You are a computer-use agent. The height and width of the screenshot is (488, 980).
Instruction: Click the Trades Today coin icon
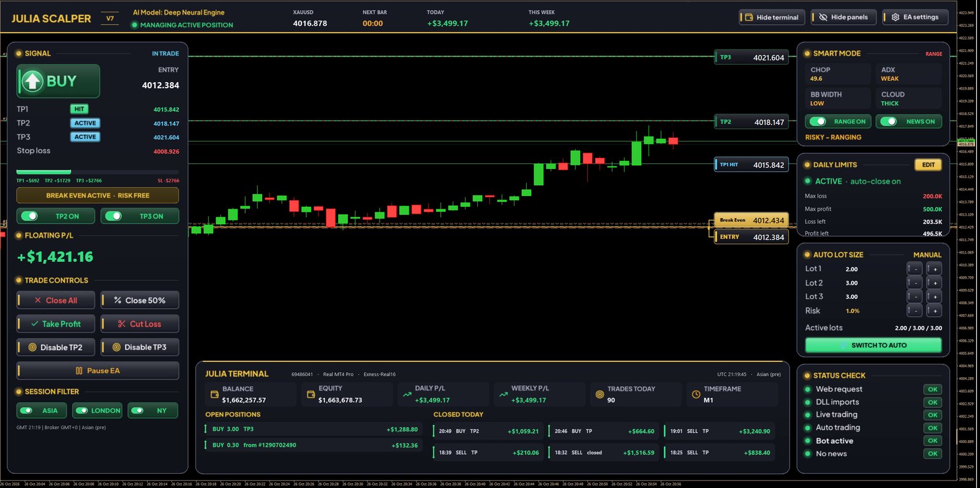click(x=600, y=394)
